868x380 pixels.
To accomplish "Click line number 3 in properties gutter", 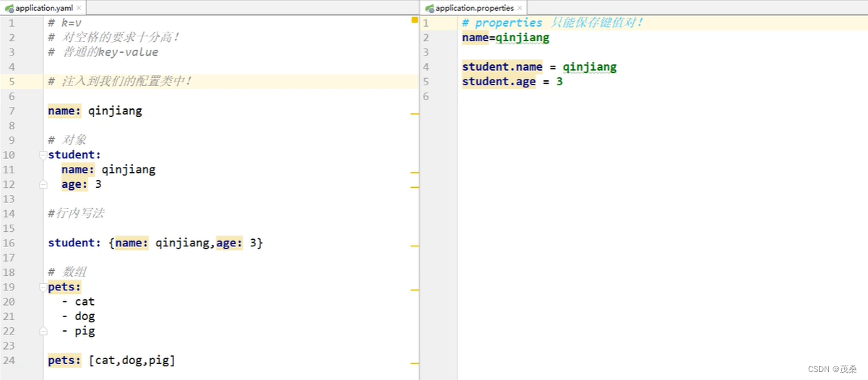I will point(426,52).
